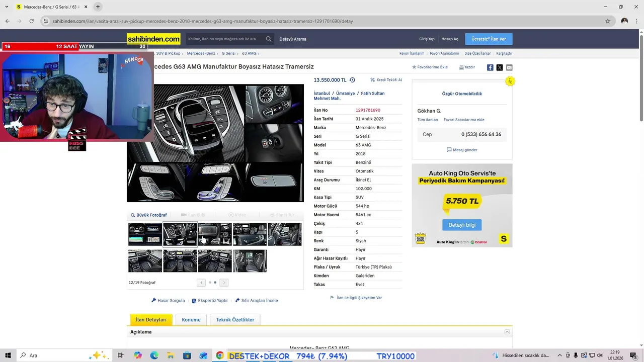The image size is (644, 362).
Task: Open Favori İlanlarım menu item
Action: (x=412, y=53)
